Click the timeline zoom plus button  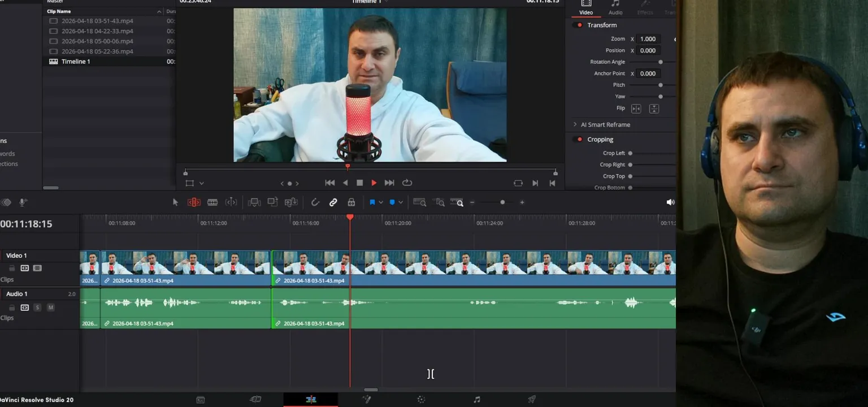(522, 202)
